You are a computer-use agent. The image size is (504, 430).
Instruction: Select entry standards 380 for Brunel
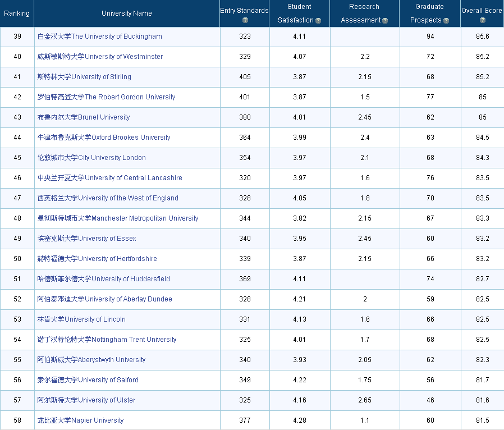tap(245, 117)
